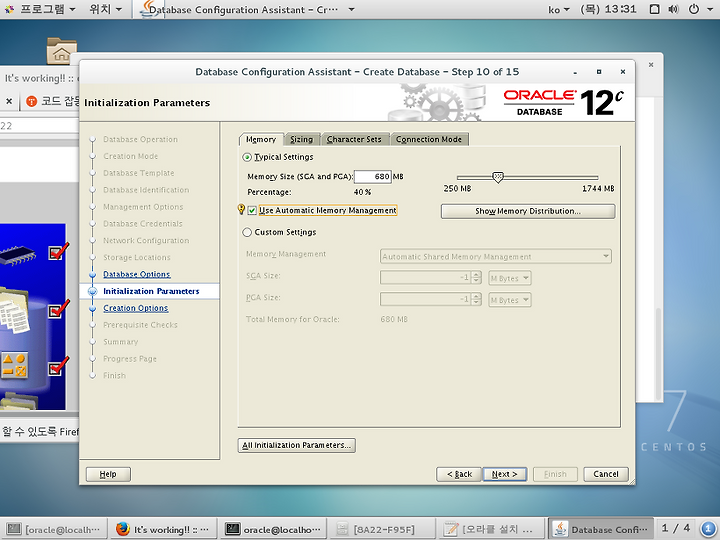This screenshot has width=720, height=540.
Task: Click the 250 MB slider minimum label
Action: [457, 188]
